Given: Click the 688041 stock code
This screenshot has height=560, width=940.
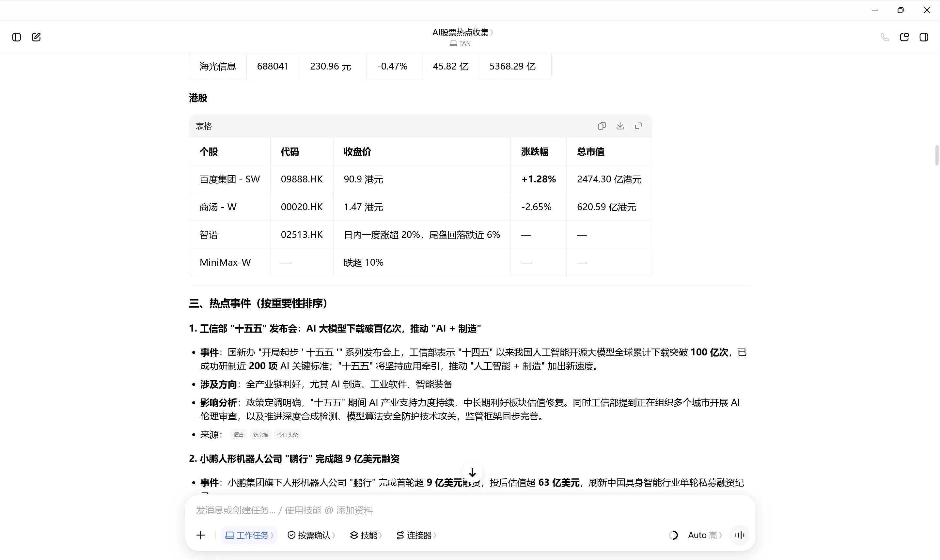Looking at the screenshot, I should click(273, 67).
